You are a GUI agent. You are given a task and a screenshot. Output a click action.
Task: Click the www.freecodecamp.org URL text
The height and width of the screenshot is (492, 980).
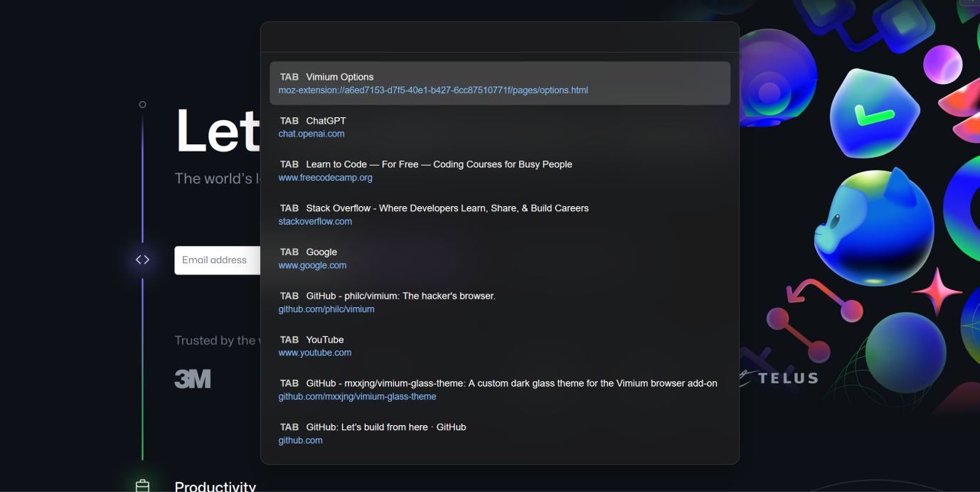click(x=325, y=178)
